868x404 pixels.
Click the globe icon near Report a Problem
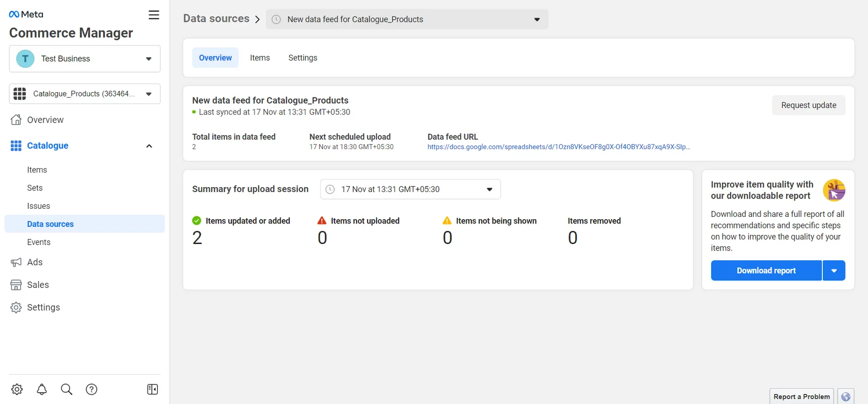pos(846,397)
